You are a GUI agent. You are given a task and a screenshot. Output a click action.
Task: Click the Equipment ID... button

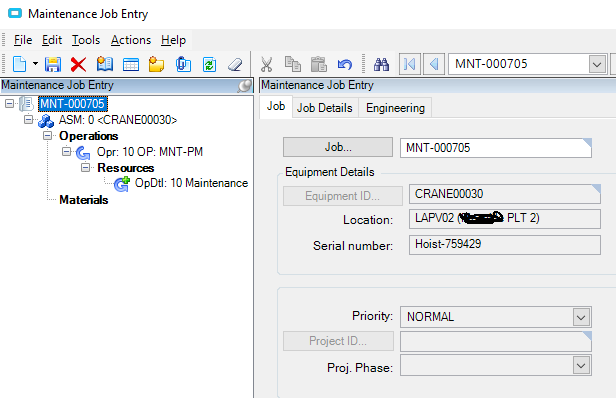coord(343,196)
